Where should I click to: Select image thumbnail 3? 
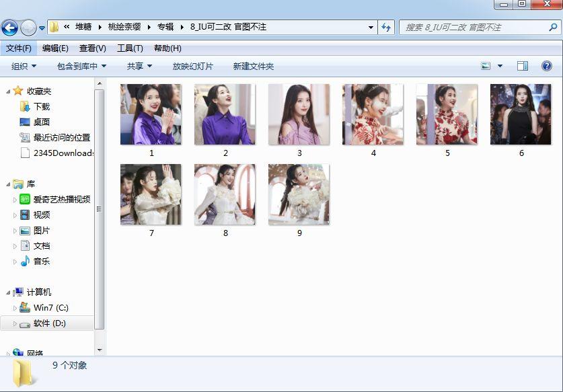click(x=299, y=114)
